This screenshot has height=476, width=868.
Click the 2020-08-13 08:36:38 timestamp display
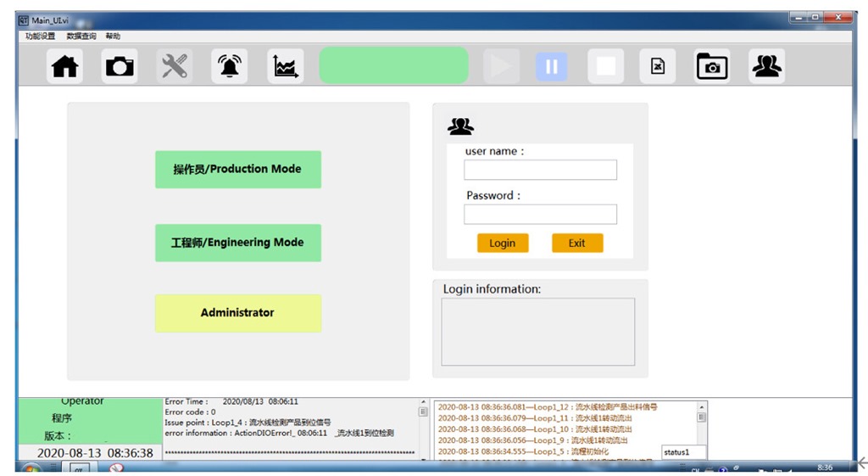click(95, 453)
